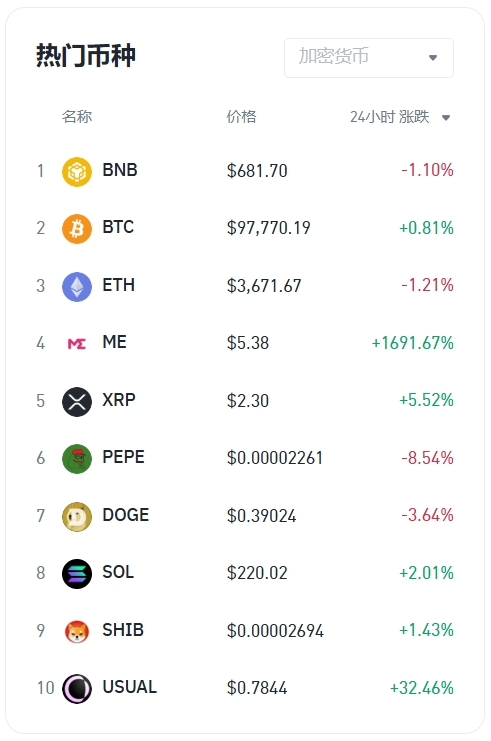This screenshot has width=491, height=741.
Task: Expand the 24小时 涨跌 sort dropdown arrow
Action: [446, 118]
